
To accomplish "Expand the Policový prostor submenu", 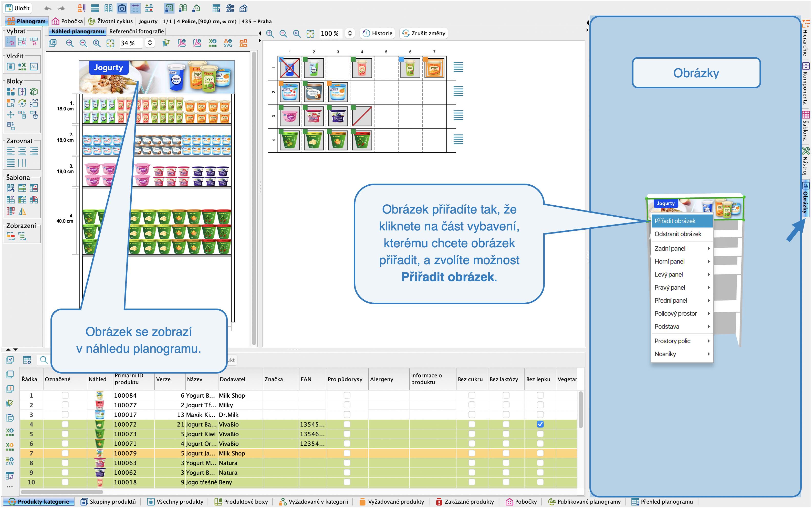I will (682, 313).
